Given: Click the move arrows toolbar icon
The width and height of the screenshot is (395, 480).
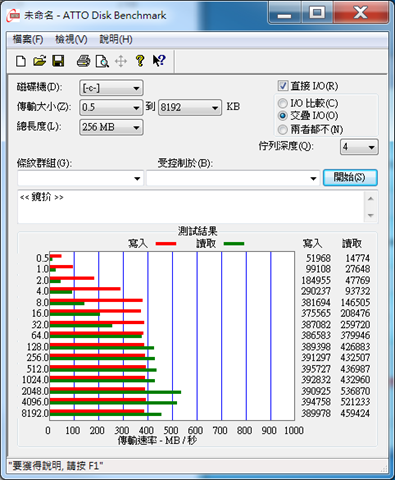Looking at the screenshot, I should pos(121,61).
